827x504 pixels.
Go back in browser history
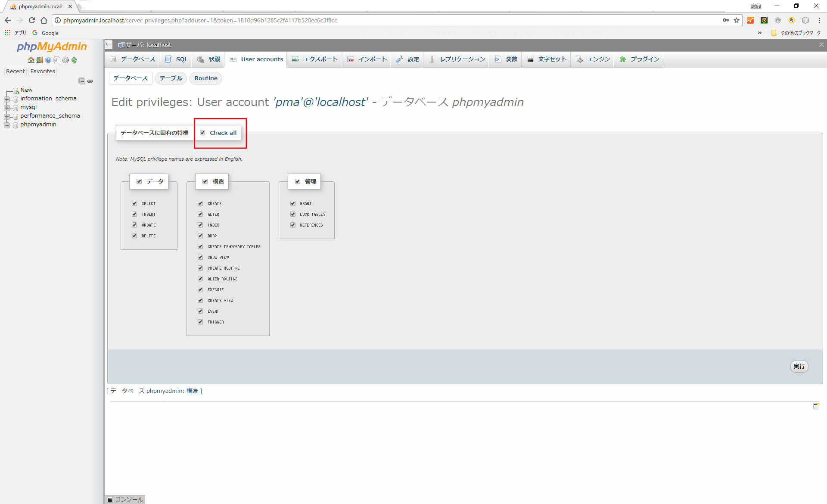click(x=8, y=20)
